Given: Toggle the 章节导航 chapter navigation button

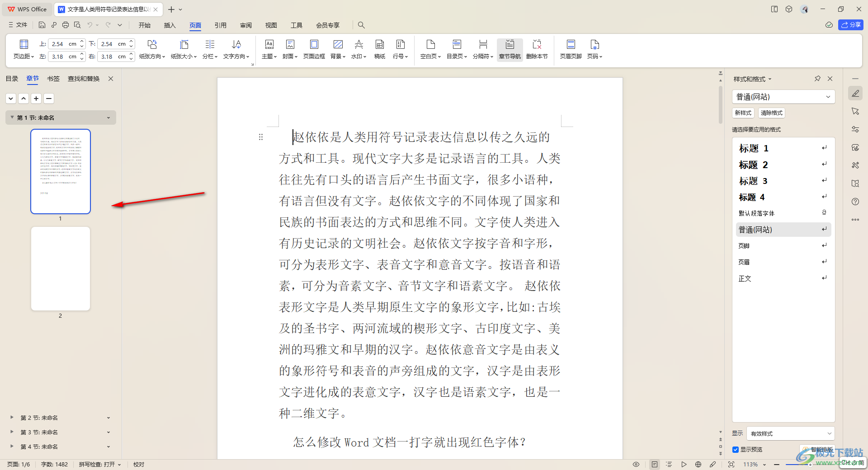Looking at the screenshot, I should (509, 49).
